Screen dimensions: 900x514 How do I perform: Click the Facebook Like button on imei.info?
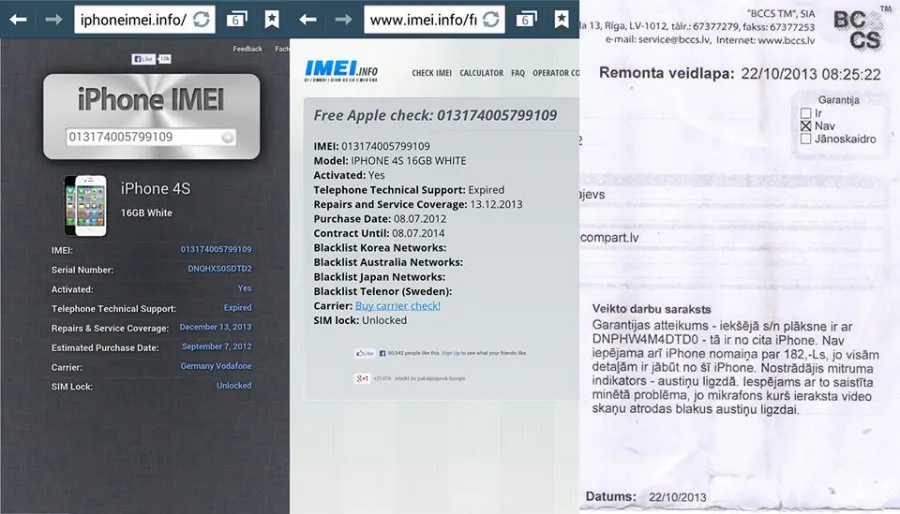(364, 353)
